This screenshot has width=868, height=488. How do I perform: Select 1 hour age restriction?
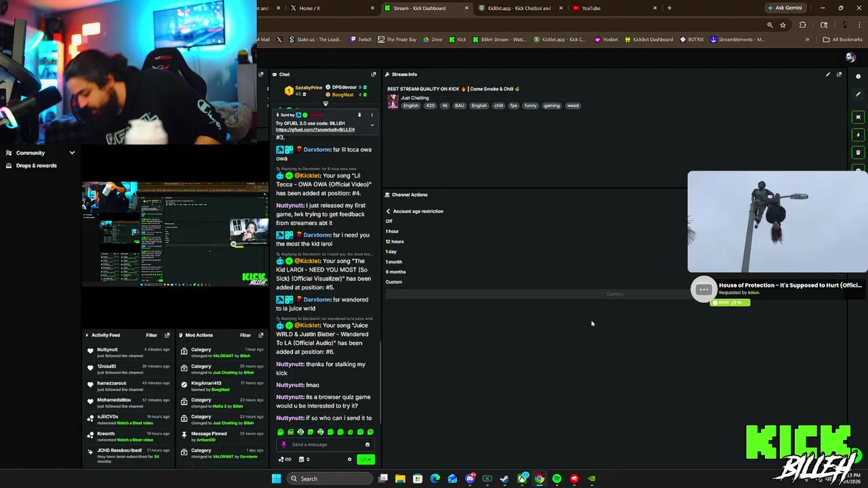(392, 231)
